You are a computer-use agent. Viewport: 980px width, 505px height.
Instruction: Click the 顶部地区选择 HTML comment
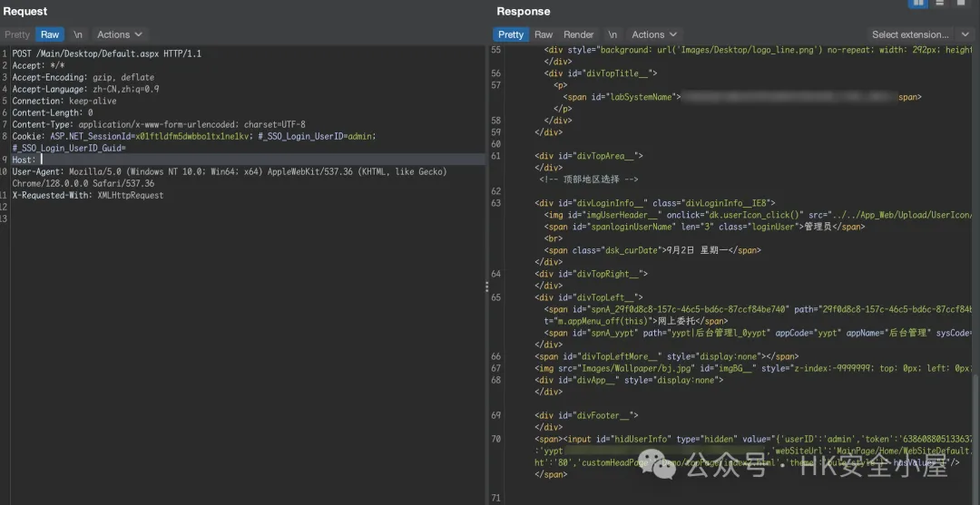tap(589, 180)
